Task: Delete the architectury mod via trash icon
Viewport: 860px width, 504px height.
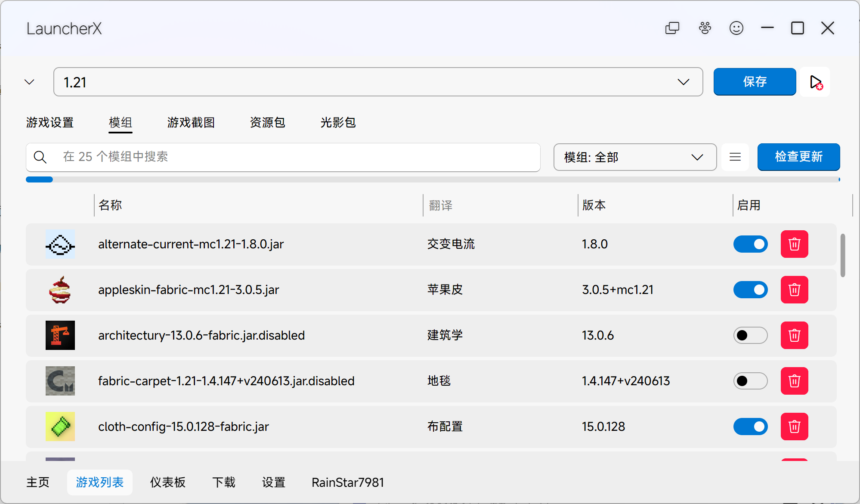Action: coord(794,335)
